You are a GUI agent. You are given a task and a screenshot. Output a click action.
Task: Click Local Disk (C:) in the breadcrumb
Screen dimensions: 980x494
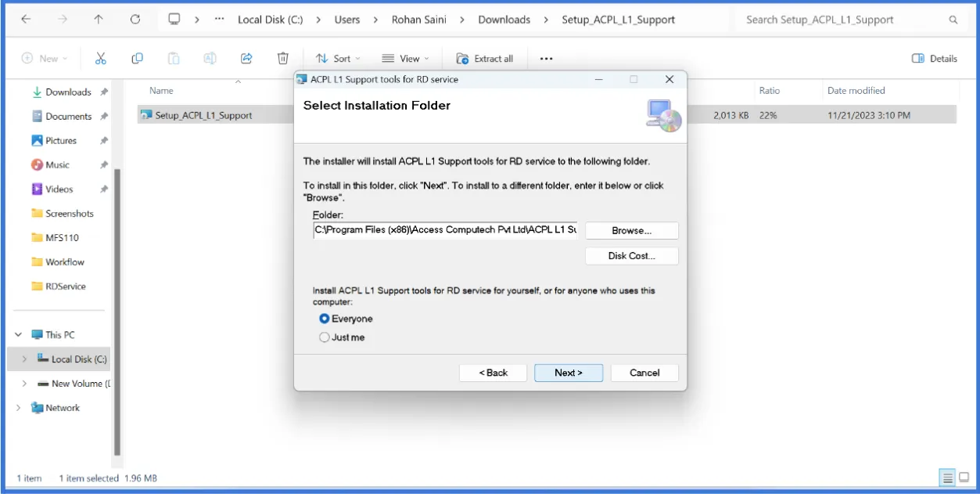point(270,20)
